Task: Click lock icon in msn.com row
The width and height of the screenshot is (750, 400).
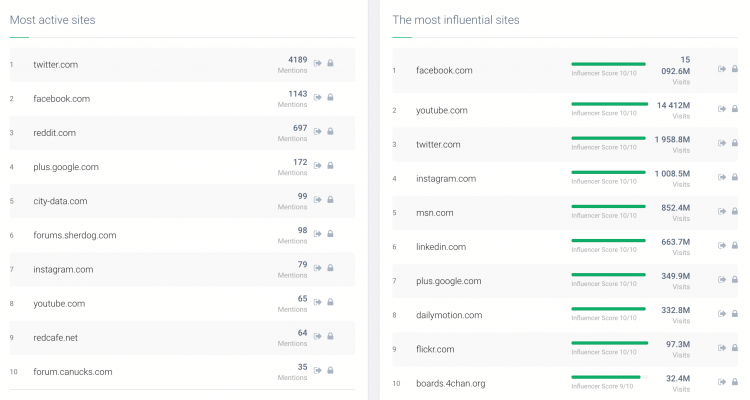Action: click(735, 211)
